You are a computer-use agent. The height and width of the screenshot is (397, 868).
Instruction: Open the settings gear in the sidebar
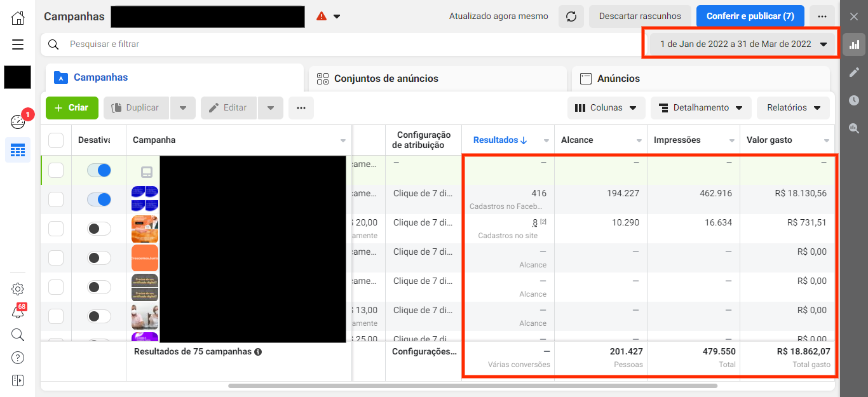[18, 289]
